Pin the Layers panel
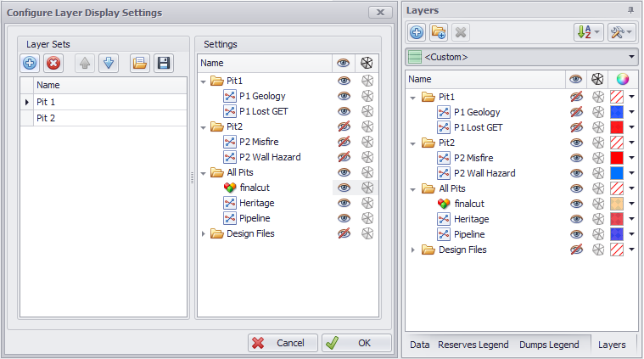This screenshot has width=644, height=359. click(x=630, y=10)
